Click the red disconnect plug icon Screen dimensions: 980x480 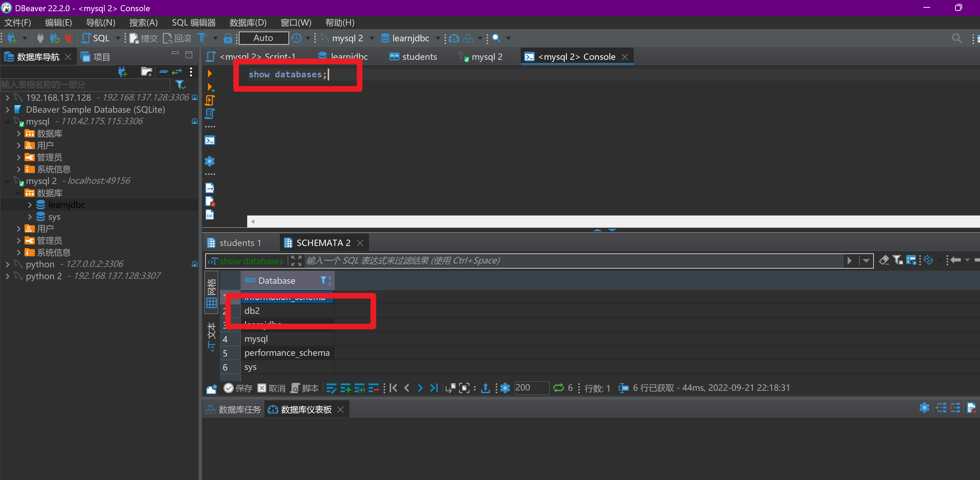pyautogui.click(x=69, y=38)
